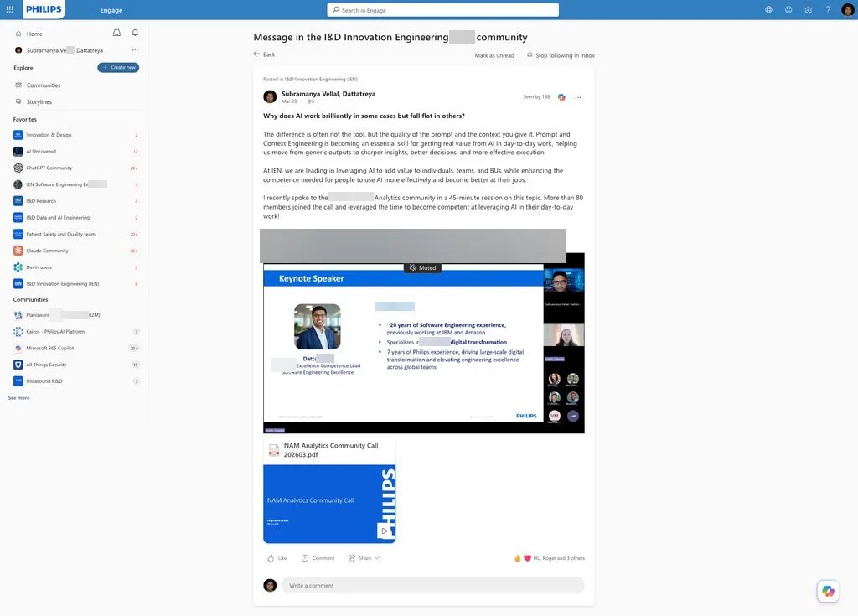Open the profile avatar in top-right corner
The width and height of the screenshot is (858, 616).
click(x=848, y=9)
